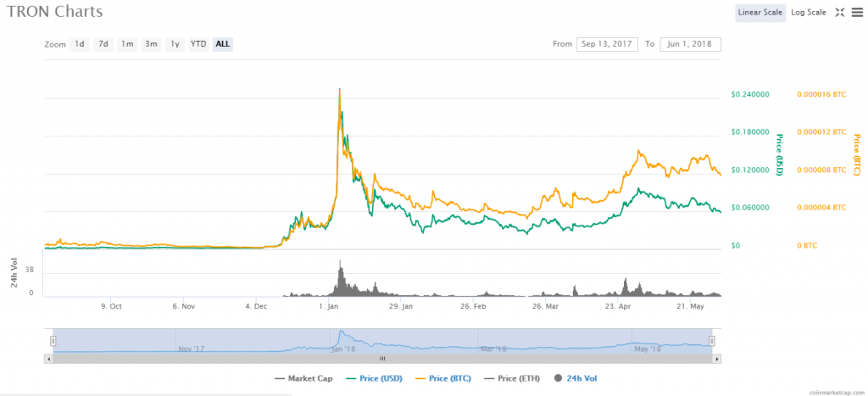This screenshot has height=396, width=868.
Task: Open the chart hamburger menu icon
Action: click(x=856, y=12)
